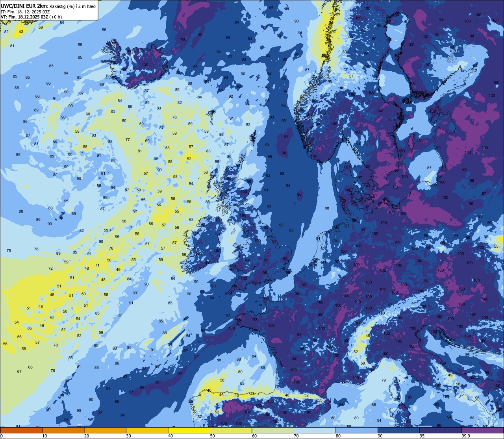Click the title text UWC/DINI EUR 2km
The height and width of the screenshot is (439, 504).
tap(24, 6)
